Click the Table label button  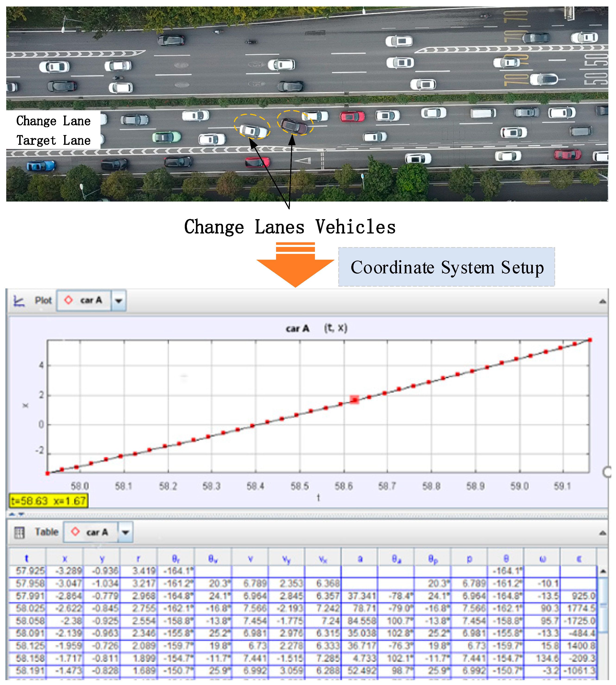pyautogui.click(x=47, y=532)
